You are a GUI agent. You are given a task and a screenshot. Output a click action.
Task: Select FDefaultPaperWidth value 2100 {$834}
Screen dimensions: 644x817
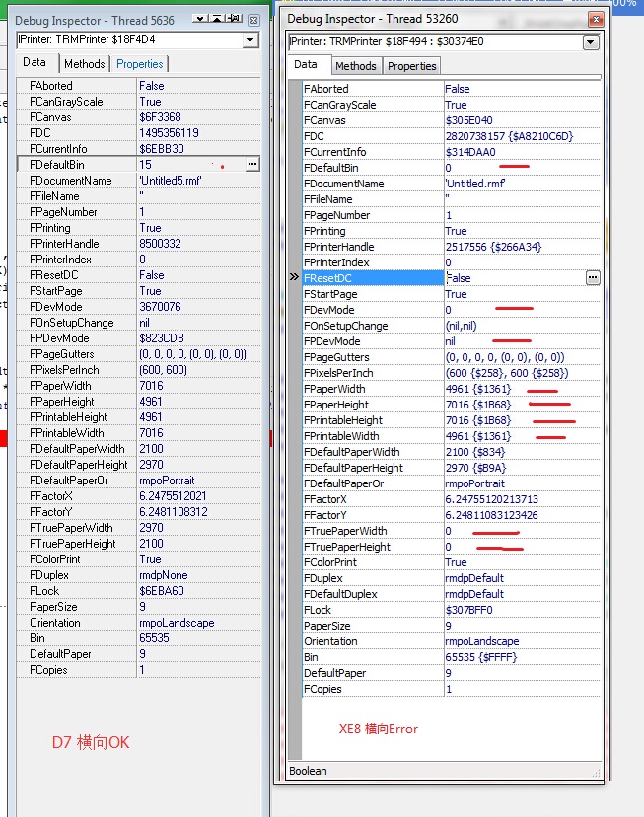(x=474, y=452)
